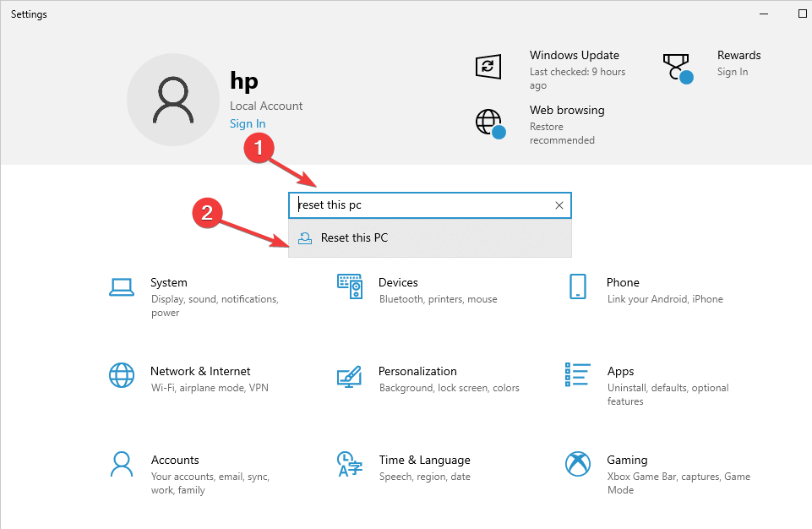This screenshot has height=529, width=812.
Task: Clear the search box with the X button
Action: point(559,205)
